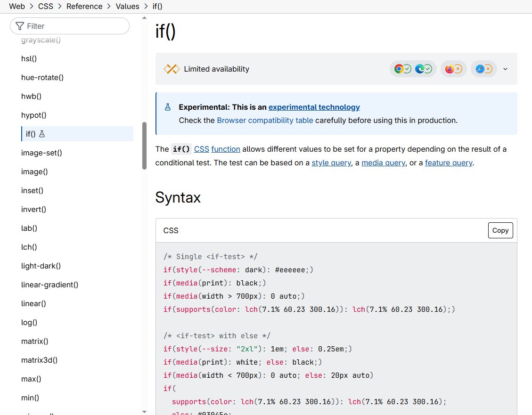Click the '/* <if-test> with else */' comment

click(217, 336)
